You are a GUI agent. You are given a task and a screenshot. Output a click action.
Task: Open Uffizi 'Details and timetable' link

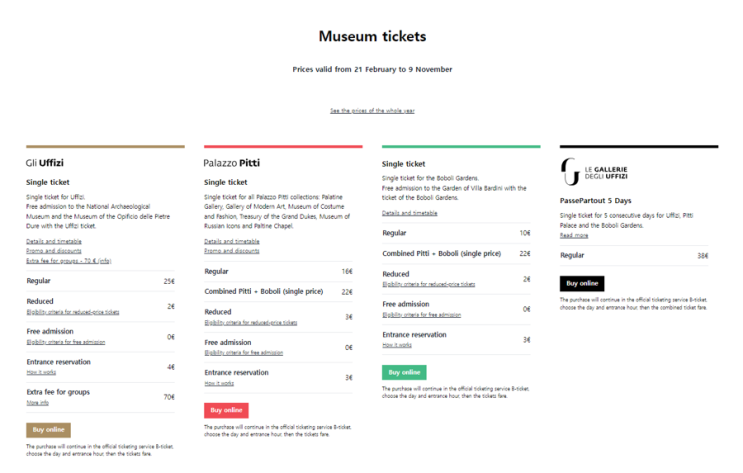click(54, 242)
